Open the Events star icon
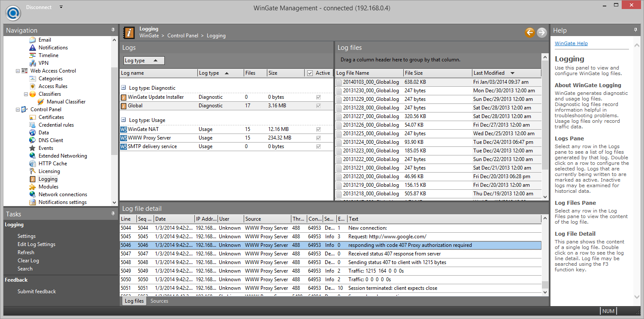644x319 pixels. click(33, 148)
